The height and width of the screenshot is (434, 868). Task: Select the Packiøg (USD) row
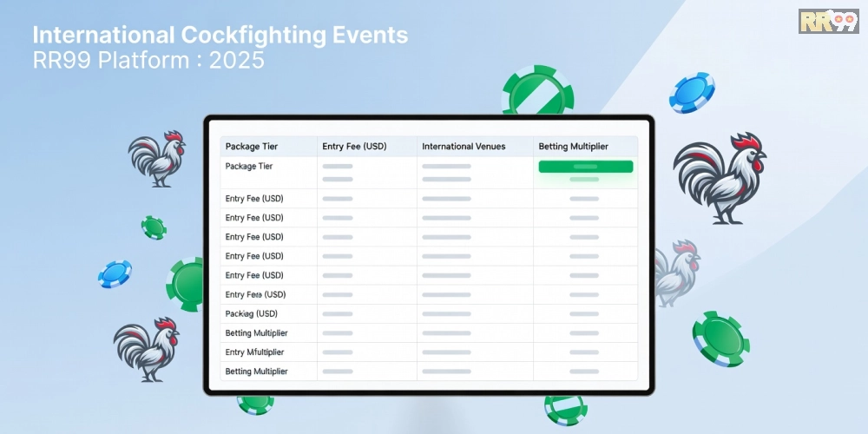(251, 313)
